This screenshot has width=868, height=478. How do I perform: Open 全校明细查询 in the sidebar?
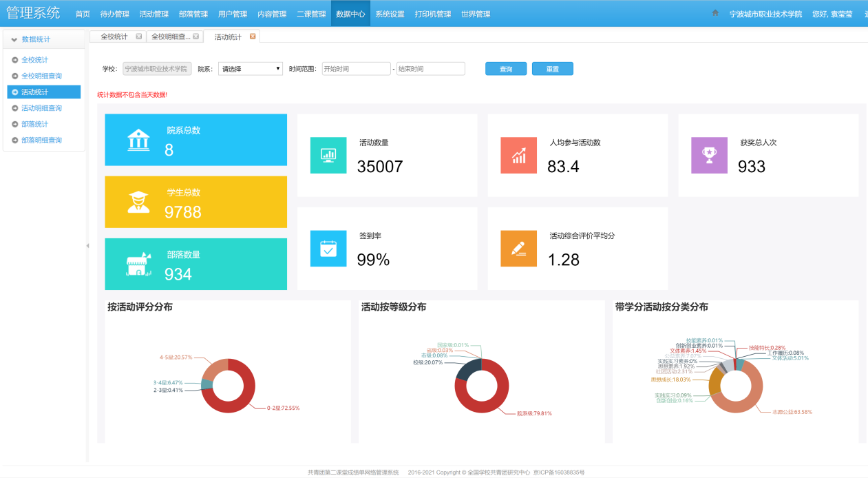pyautogui.click(x=41, y=76)
